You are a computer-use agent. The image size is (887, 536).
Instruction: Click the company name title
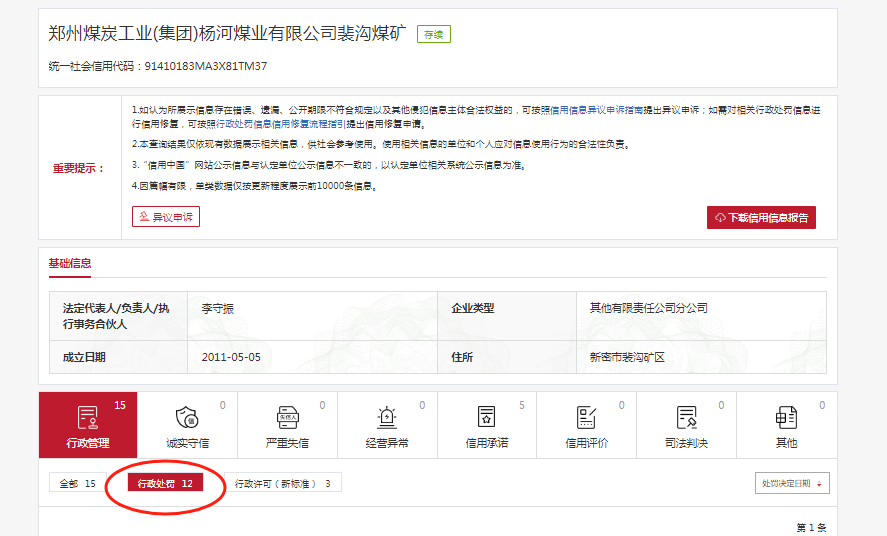(227, 33)
